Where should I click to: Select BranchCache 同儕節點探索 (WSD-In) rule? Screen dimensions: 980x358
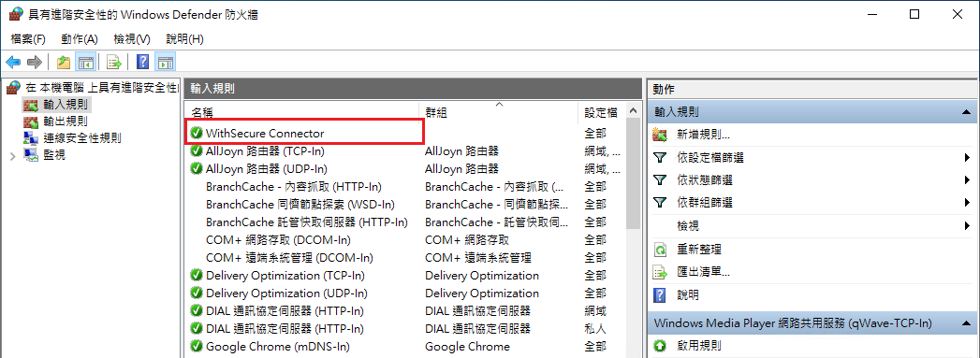tap(300, 204)
